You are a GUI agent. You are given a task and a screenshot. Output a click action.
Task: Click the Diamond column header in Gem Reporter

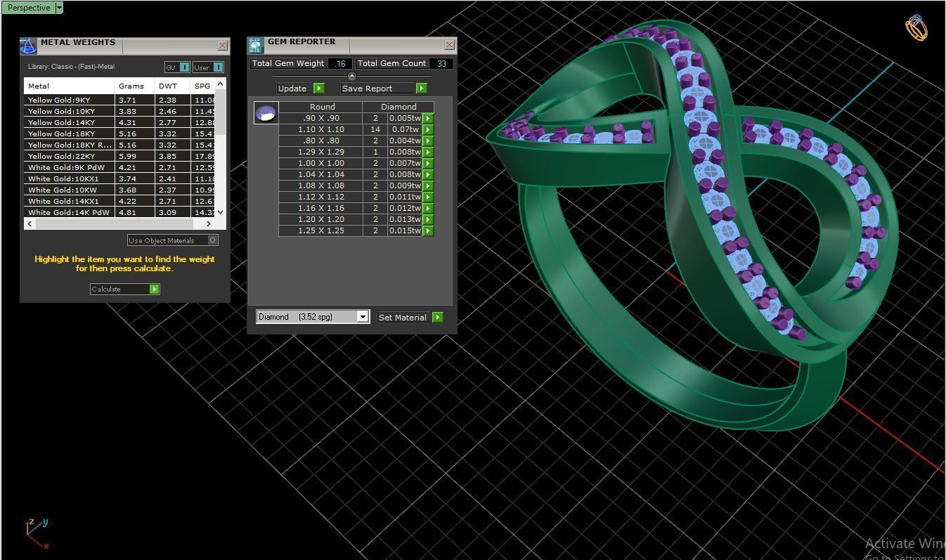coord(399,107)
